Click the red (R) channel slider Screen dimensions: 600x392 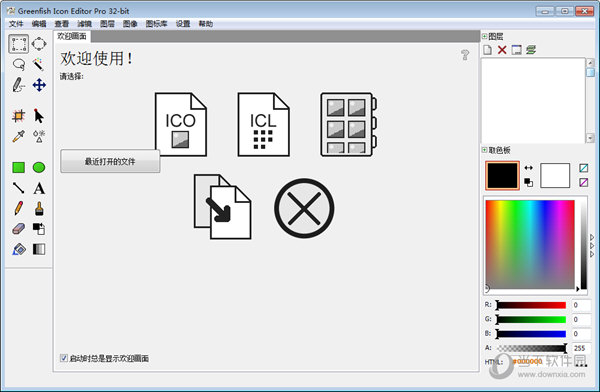pos(531,305)
